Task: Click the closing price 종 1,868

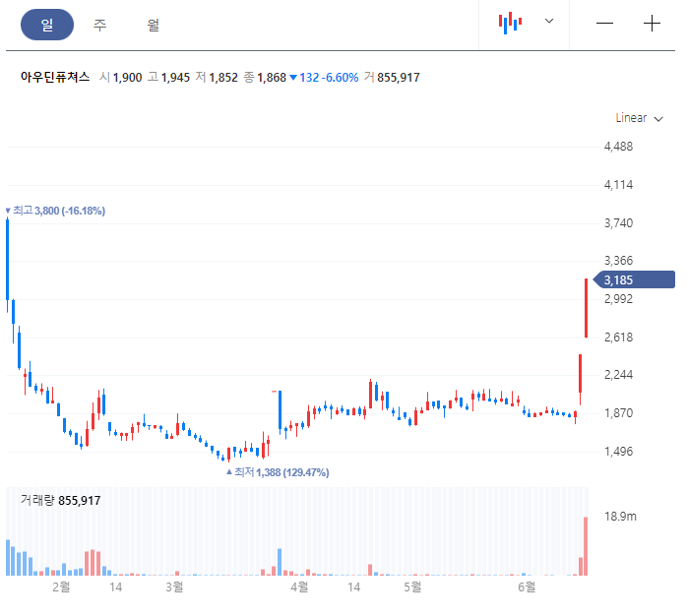Action: (x=265, y=78)
